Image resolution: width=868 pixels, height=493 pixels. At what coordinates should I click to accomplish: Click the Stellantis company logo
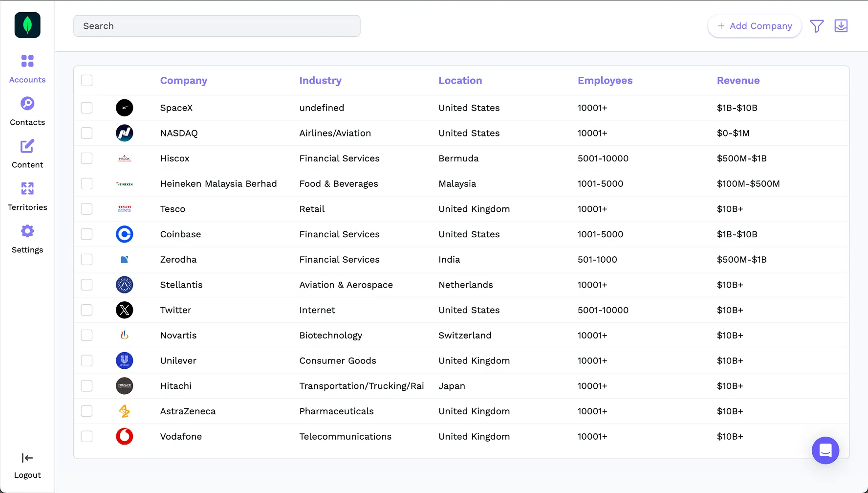125,285
